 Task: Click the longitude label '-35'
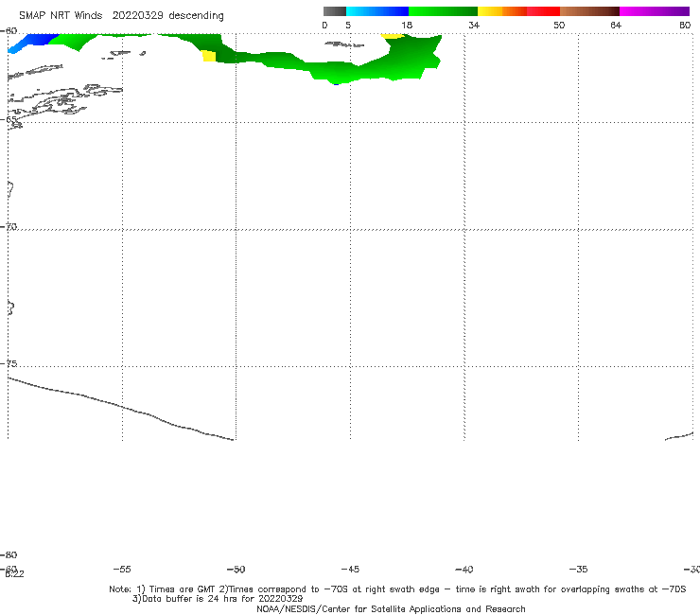click(x=579, y=569)
